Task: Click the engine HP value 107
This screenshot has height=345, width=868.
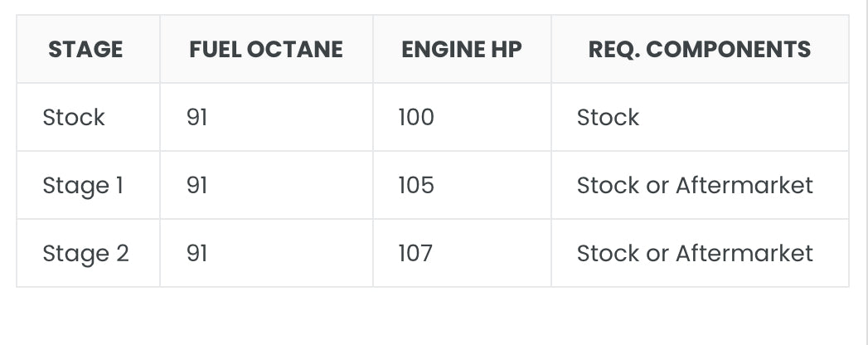Action: pos(416,254)
